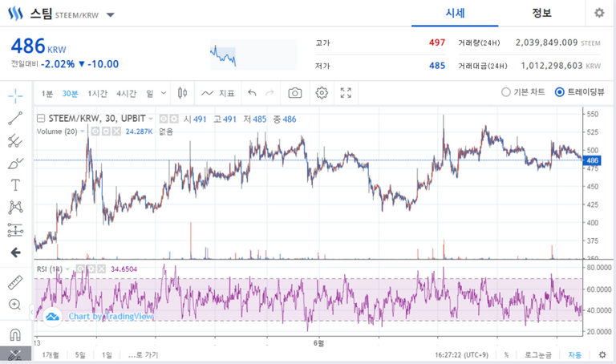Set range to 1개월
The height and width of the screenshot is (364, 616).
click(51, 355)
